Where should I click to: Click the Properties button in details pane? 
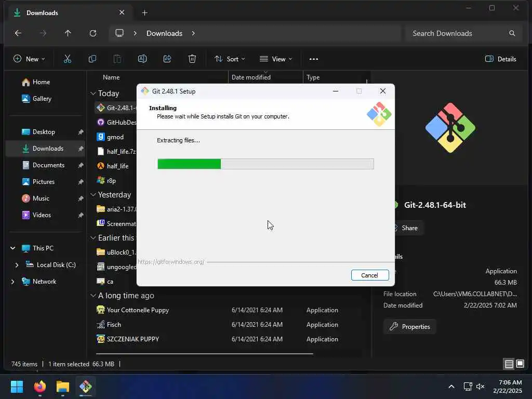[409, 327]
